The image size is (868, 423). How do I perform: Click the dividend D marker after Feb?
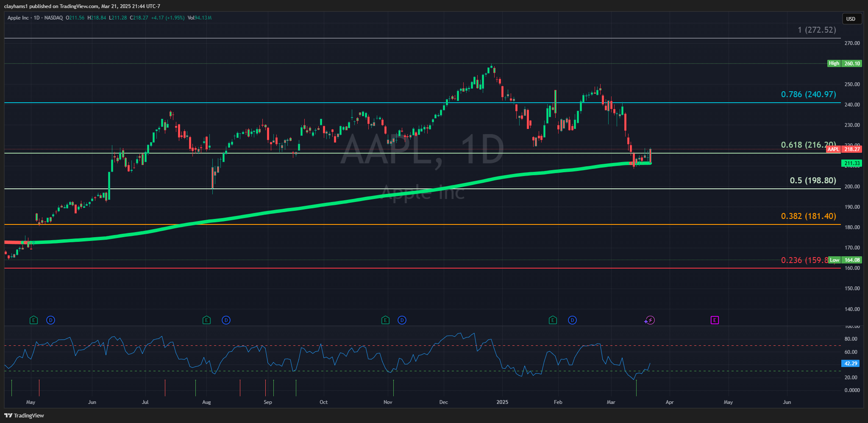(572, 320)
